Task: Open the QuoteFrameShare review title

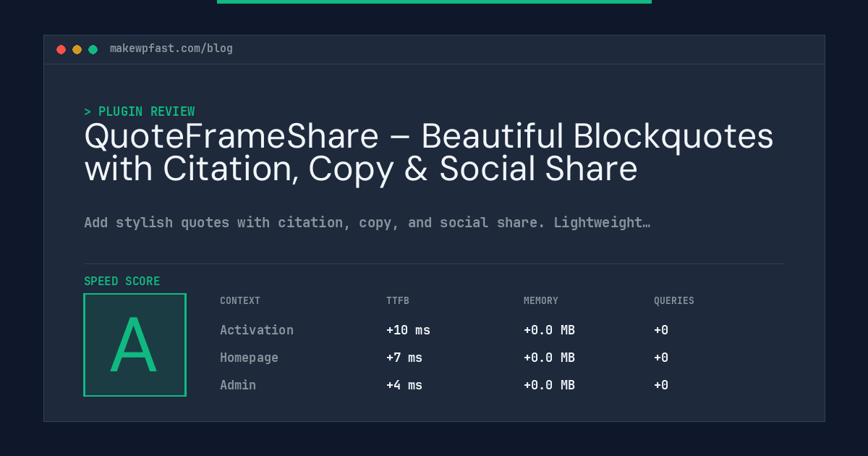Action: tap(429, 153)
